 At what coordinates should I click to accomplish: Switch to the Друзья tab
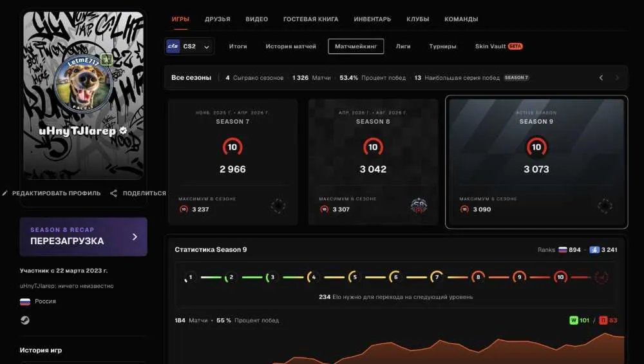click(x=218, y=19)
